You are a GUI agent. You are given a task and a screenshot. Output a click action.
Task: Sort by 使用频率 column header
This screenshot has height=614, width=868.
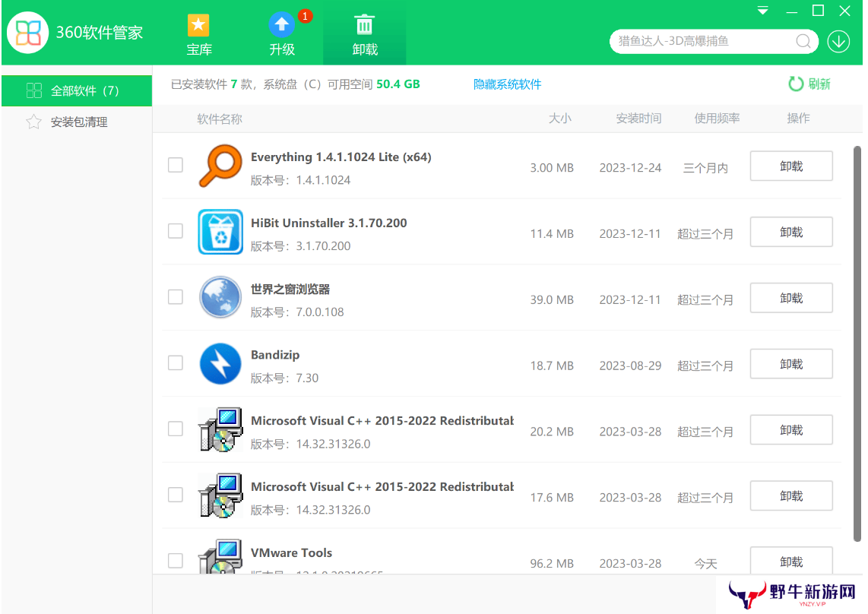coord(717,119)
